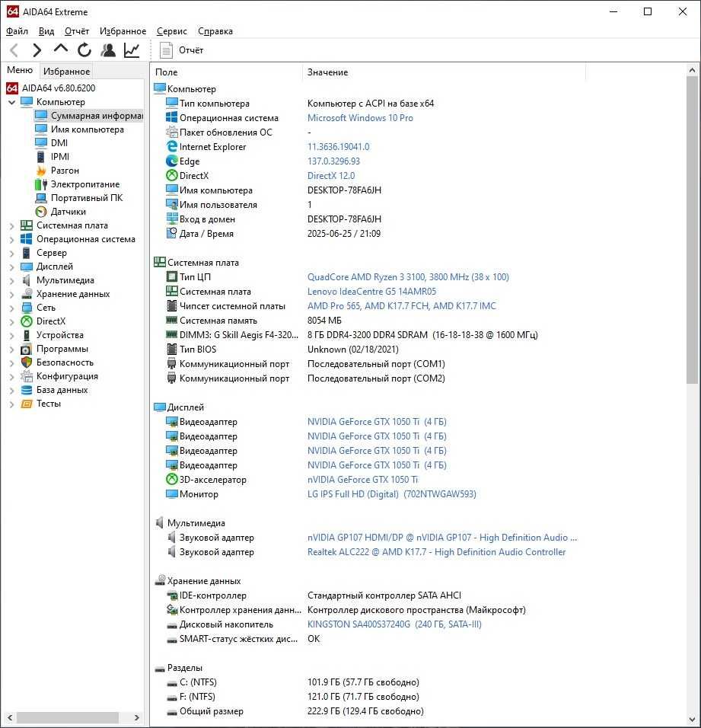Click the Отчёт report toolbar button
This screenshot has width=701, height=728.
181,50
